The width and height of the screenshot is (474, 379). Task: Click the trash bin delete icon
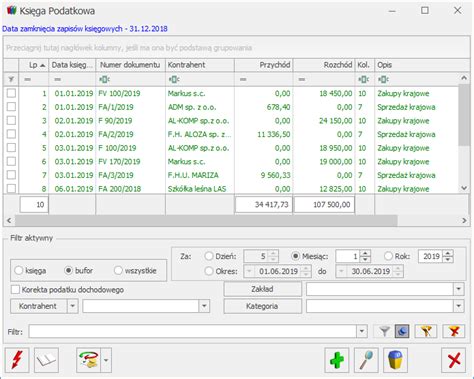click(395, 360)
